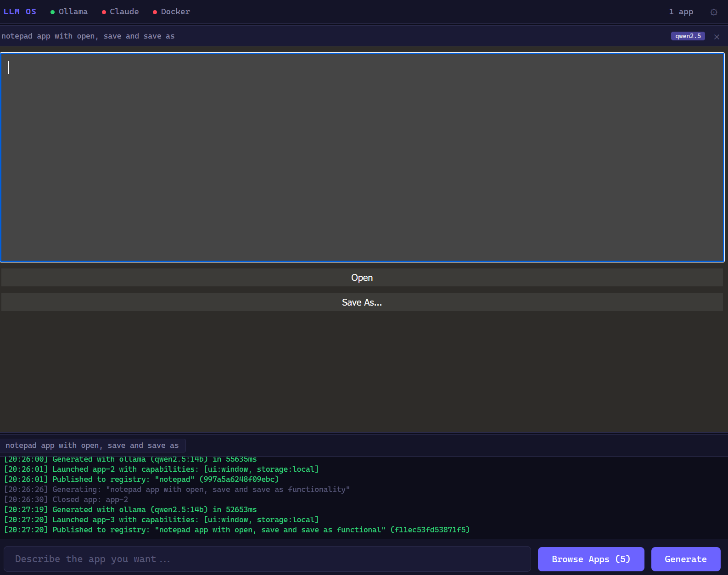
Task: Click the window title notepad app with open, save
Action: tap(88, 36)
